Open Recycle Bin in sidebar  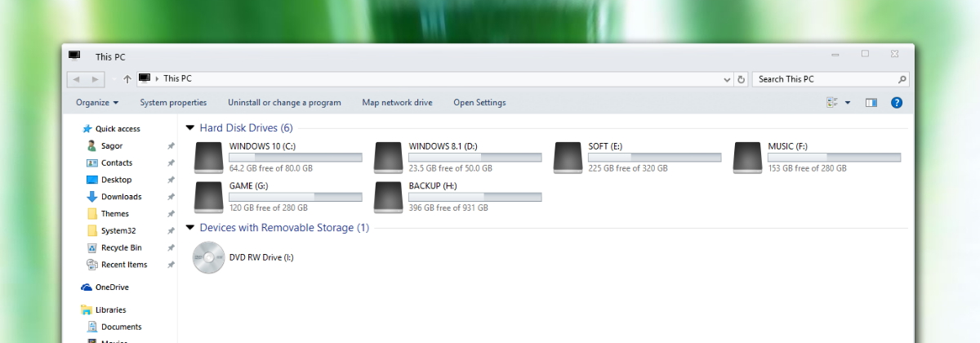121,247
